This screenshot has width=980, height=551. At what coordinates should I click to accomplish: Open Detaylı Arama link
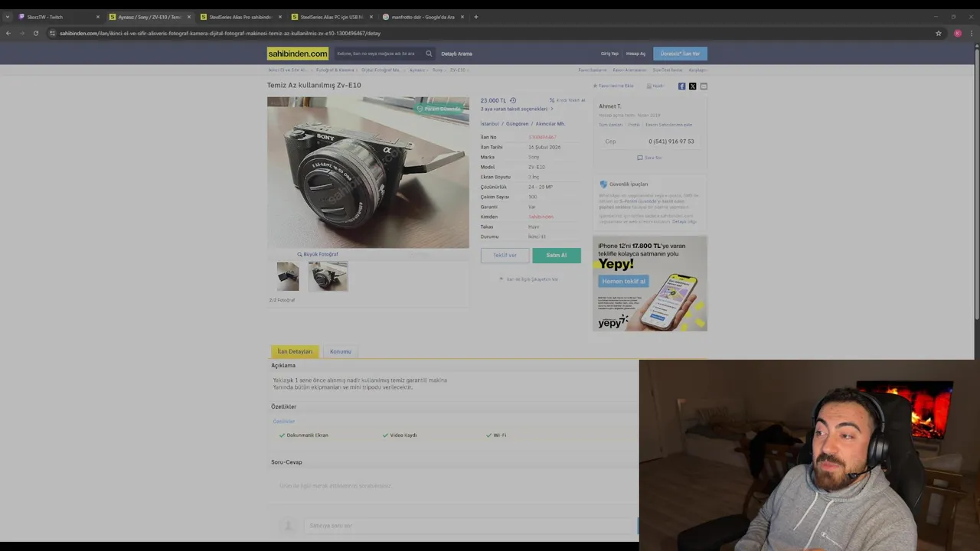(456, 54)
